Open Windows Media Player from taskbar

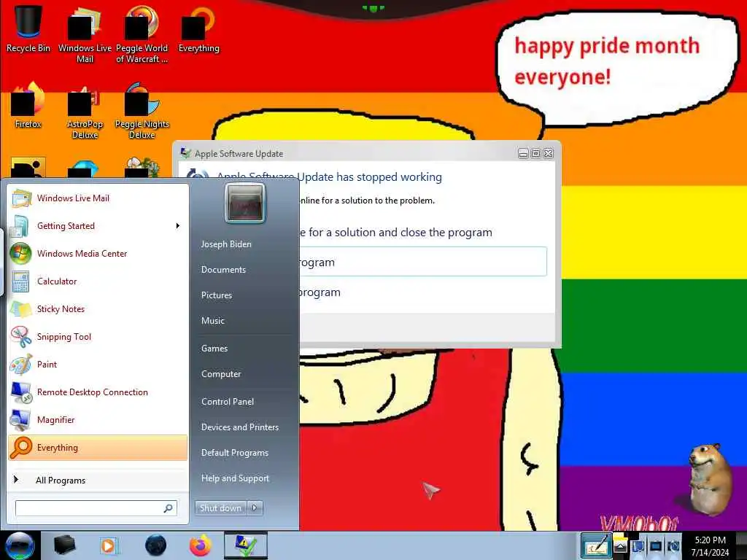tap(109, 545)
